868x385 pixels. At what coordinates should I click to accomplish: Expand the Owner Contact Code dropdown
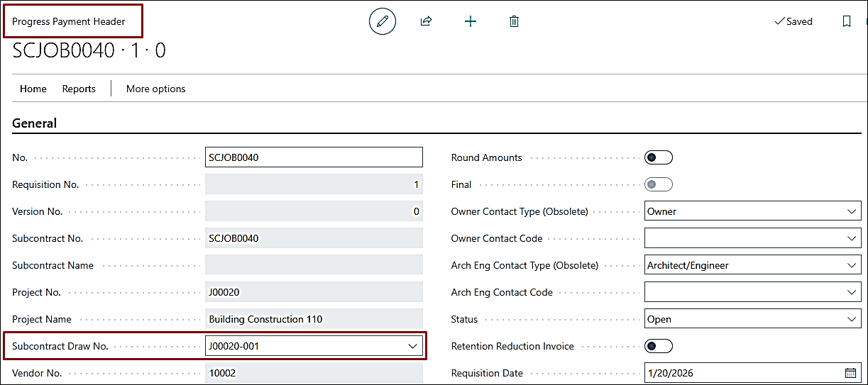pos(852,238)
